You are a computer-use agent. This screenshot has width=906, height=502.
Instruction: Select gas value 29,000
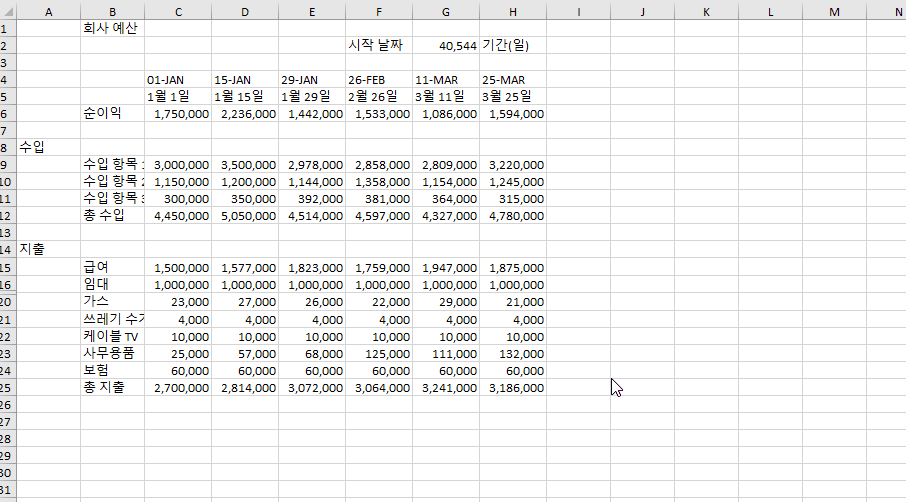pos(446,302)
